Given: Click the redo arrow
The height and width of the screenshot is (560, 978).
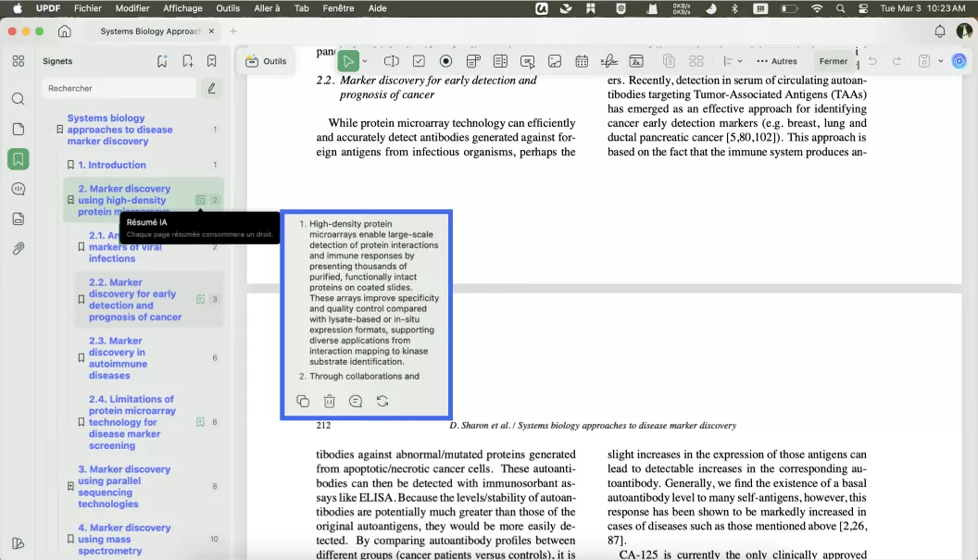Looking at the screenshot, I should point(896,61).
